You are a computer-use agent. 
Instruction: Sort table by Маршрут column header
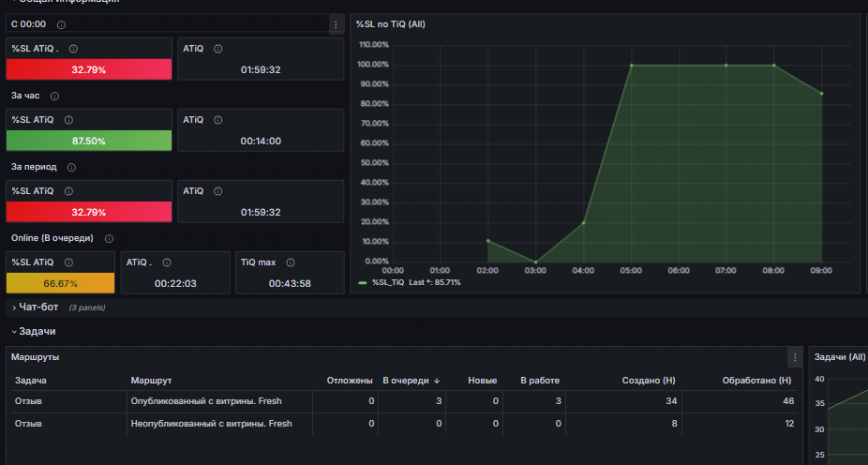(x=151, y=381)
